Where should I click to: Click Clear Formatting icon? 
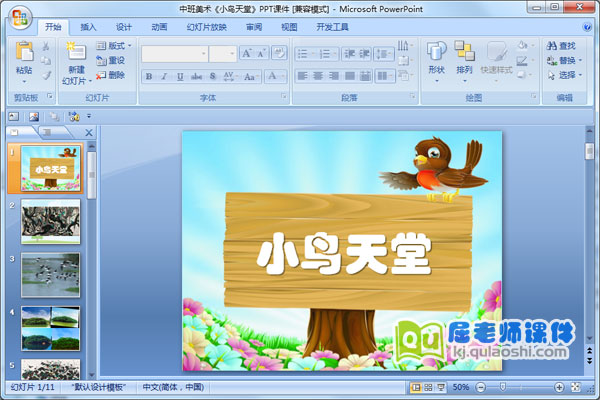click(279, 53)
